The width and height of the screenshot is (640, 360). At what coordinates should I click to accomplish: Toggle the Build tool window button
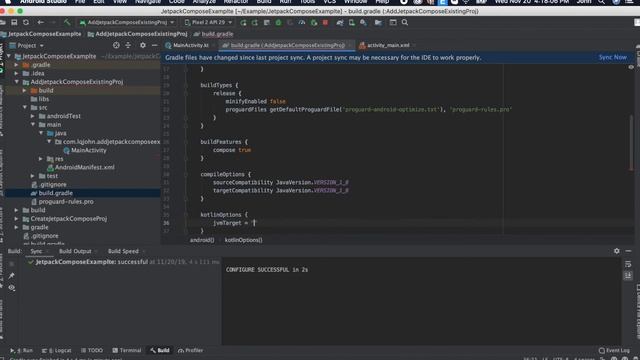coord(160,350)
